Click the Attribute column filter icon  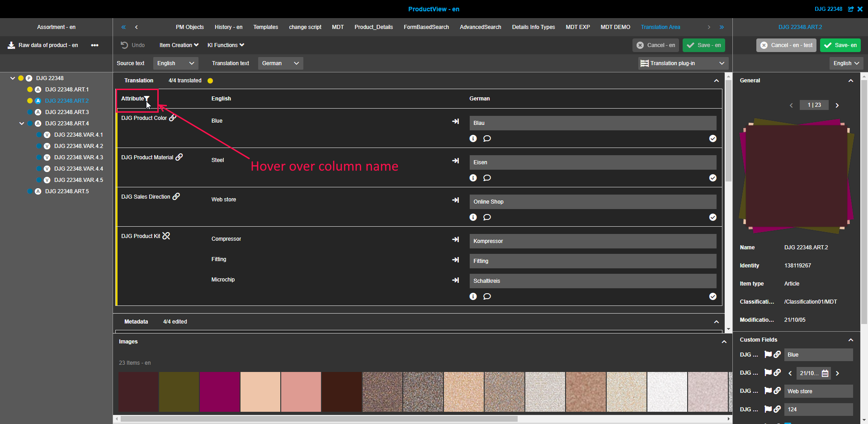pos(146,99)
